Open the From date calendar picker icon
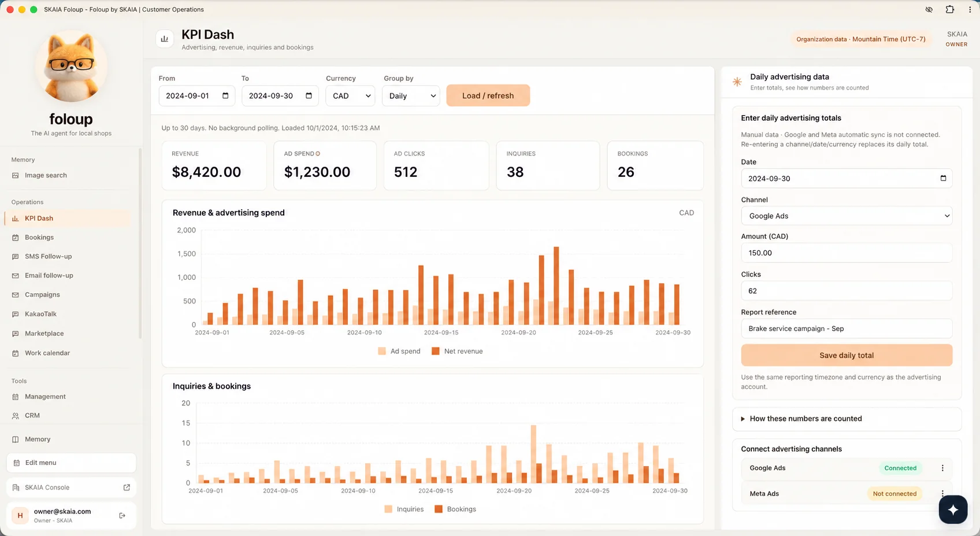 tap(225, 96)
